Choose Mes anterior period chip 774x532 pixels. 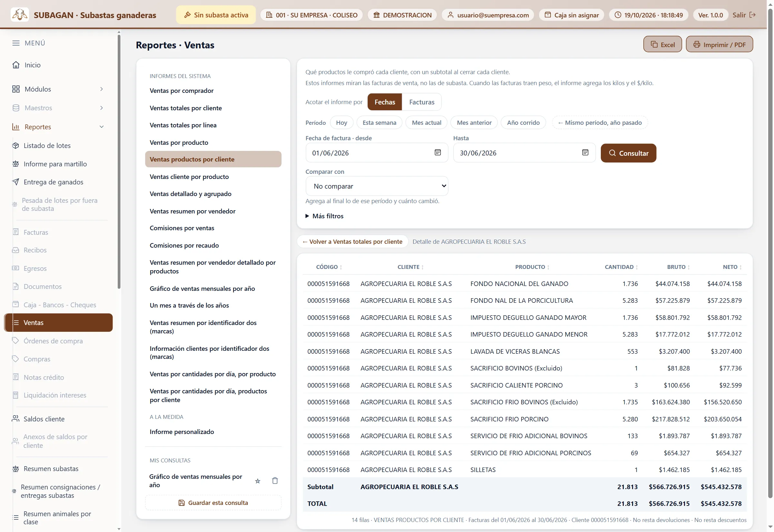tap(474, 122)
